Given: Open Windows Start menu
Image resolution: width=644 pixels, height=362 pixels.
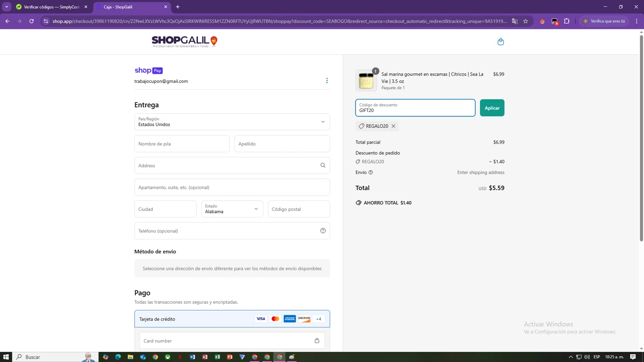Looking at the screenshot, I should click(x=6, y=357).
